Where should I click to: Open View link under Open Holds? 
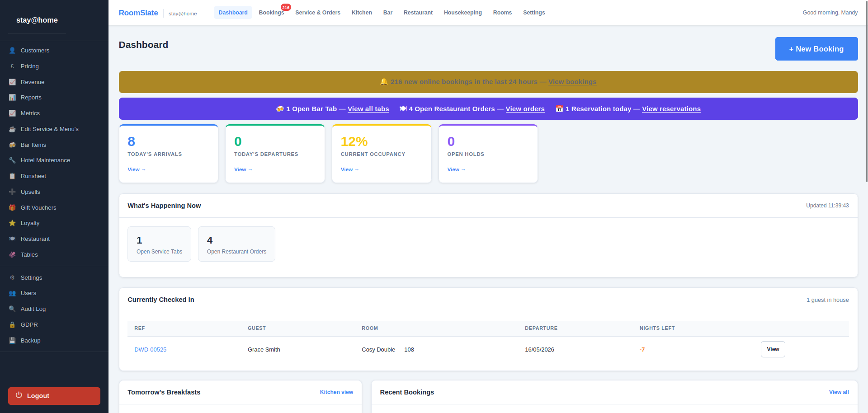click(x=456, y=169)
